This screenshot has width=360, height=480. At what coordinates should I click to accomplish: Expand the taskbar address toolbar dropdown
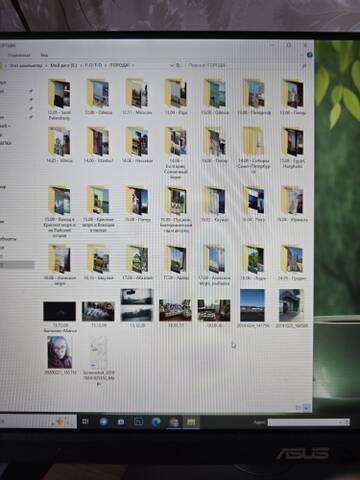340,422
